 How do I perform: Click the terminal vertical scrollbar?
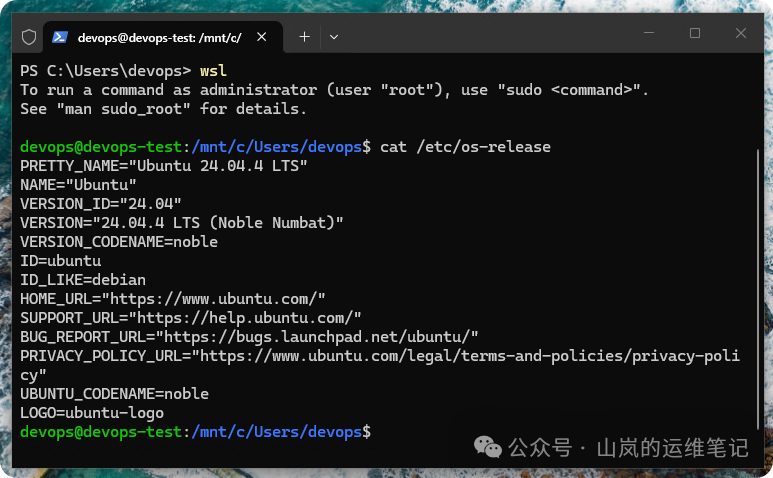pos(758,290)
